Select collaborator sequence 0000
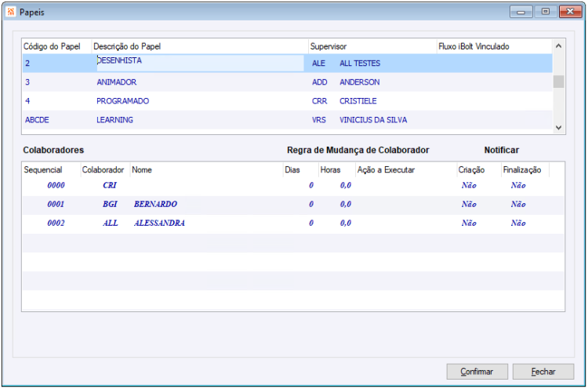This screenshot has width=588, height=389. point(56,185)
